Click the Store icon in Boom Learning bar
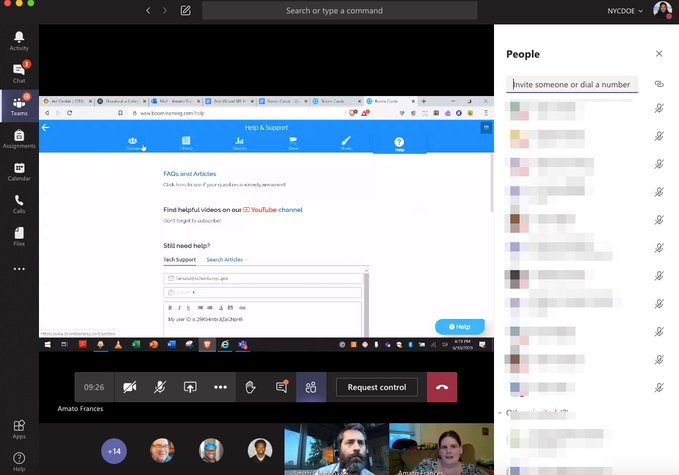The height and width of the screenshot is (475, 679). pos(293,143)
